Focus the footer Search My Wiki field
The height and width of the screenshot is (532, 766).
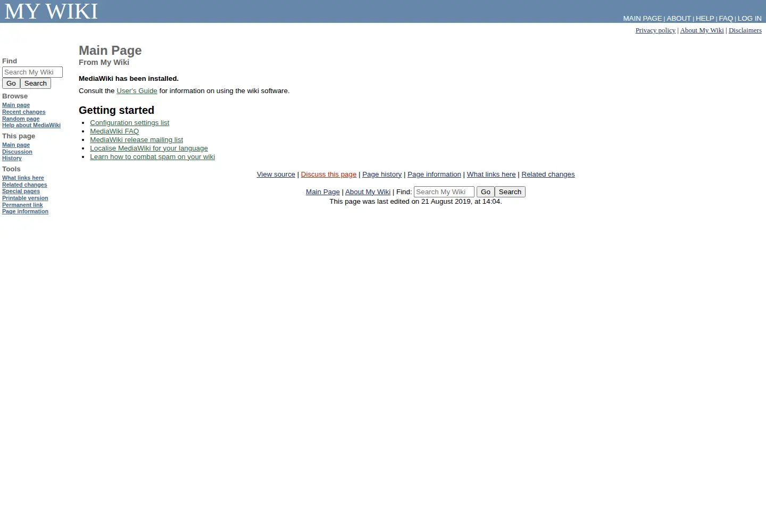click(444, 192)
